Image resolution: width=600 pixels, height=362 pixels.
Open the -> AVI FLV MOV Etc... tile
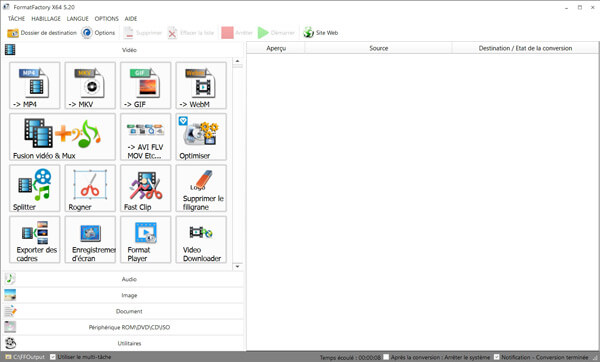(146, 137)
